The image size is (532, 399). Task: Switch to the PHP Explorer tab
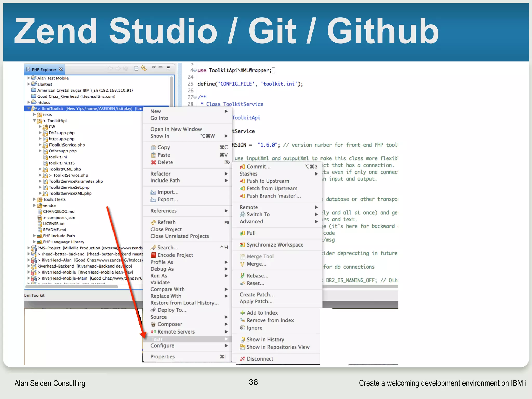(44, 70)
